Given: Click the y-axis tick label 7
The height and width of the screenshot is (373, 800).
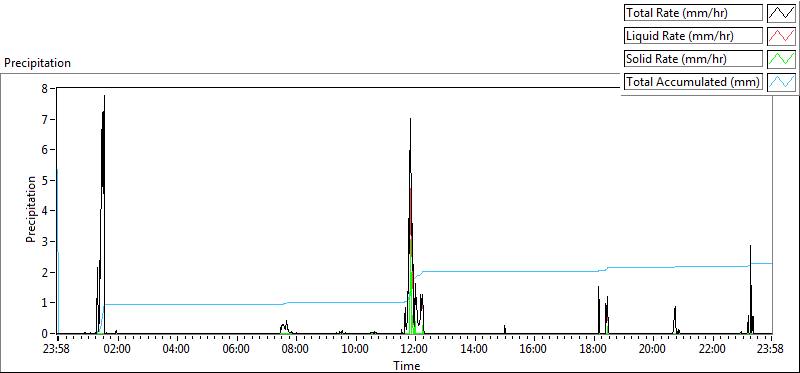Looking at the screenshot, I should [x=44, y=119].
